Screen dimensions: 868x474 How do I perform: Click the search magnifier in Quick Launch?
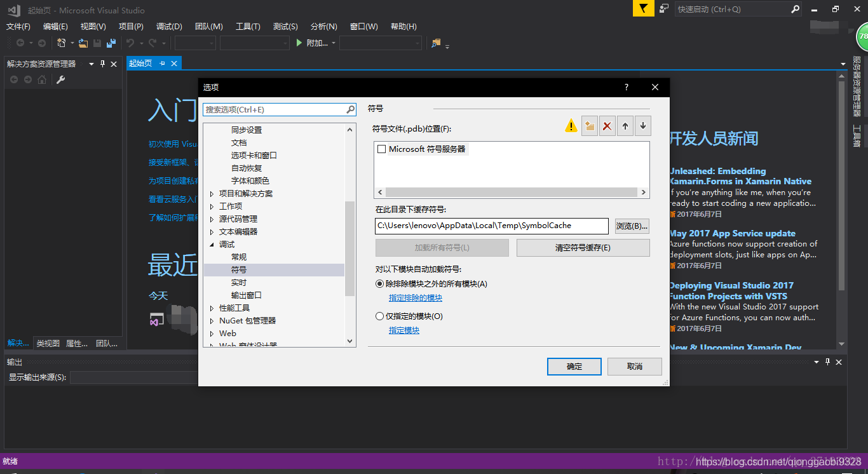point(795,9)
